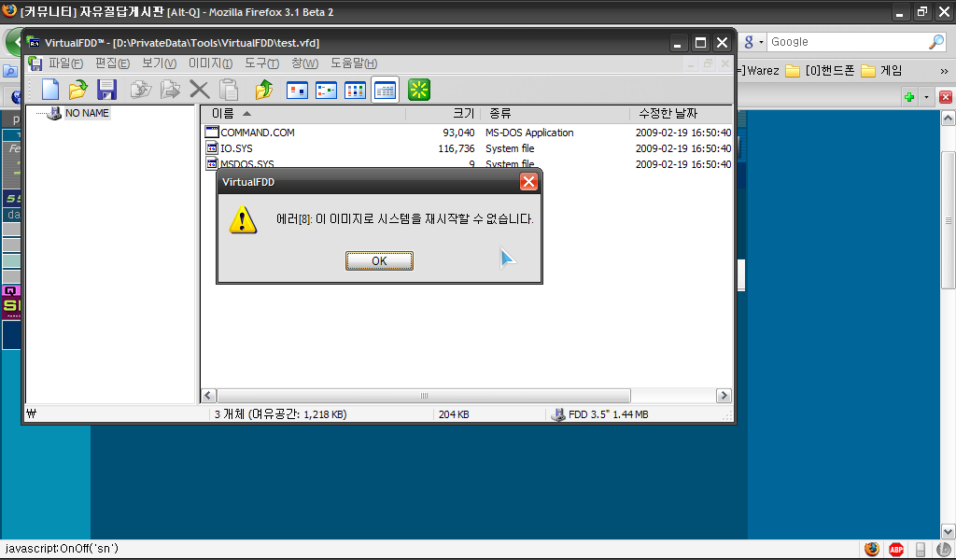Click the greyed Add files icon

[x=170, y=91]
